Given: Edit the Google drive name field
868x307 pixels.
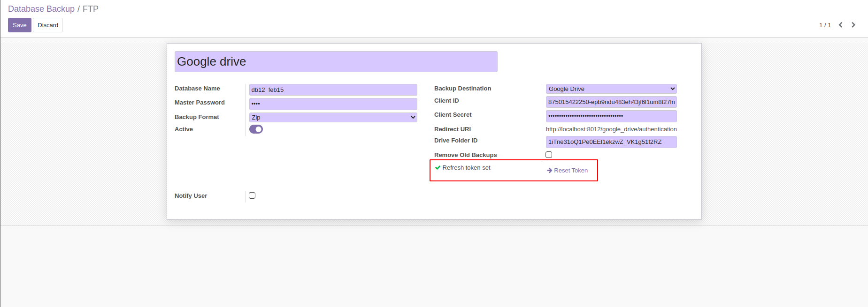Looking at the screenshot, I should point(336,62).
